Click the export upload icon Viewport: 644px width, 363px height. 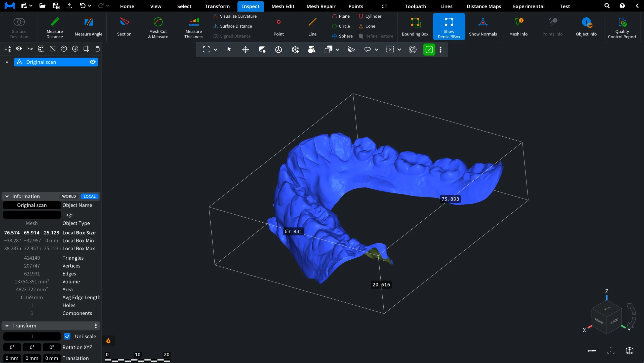point(69,6)
